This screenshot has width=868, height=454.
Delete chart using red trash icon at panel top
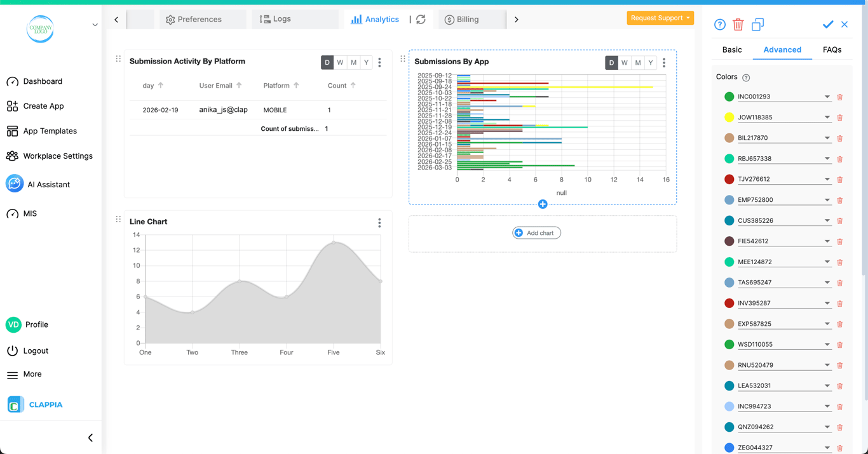click(x=738, y=25)
